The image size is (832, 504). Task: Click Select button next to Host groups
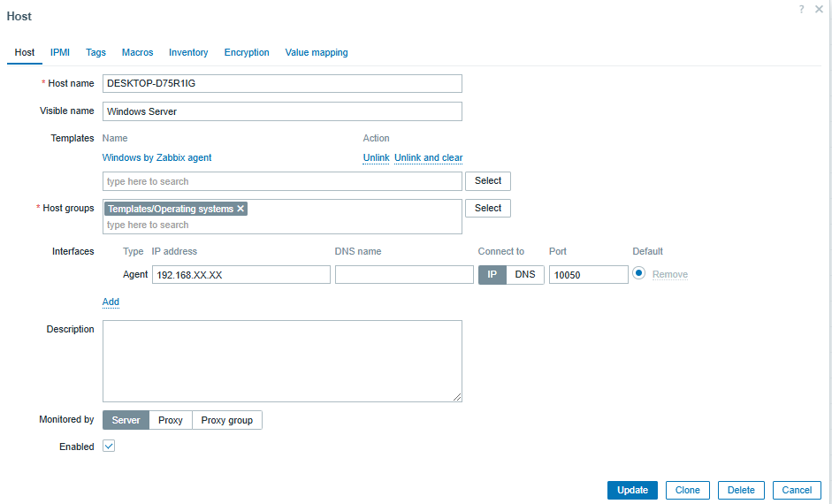tap(488, 209)
